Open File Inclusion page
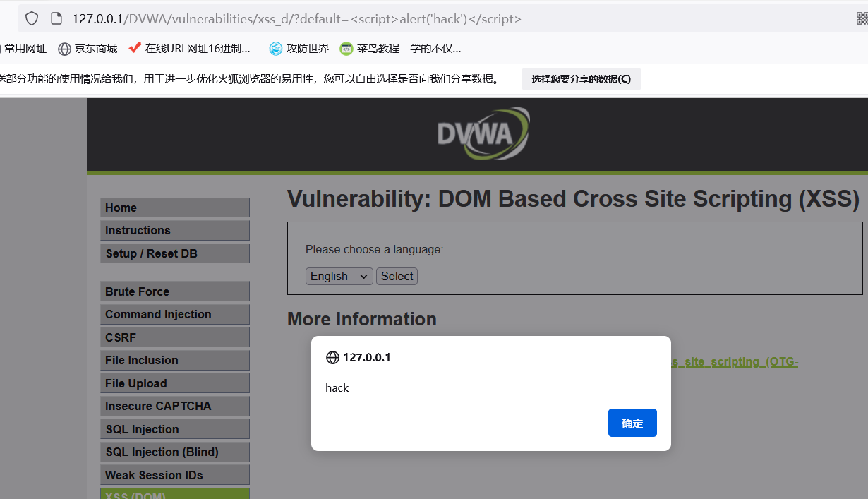Image resolution: width=868 pixels, height=499 pixels. (175, 360)
